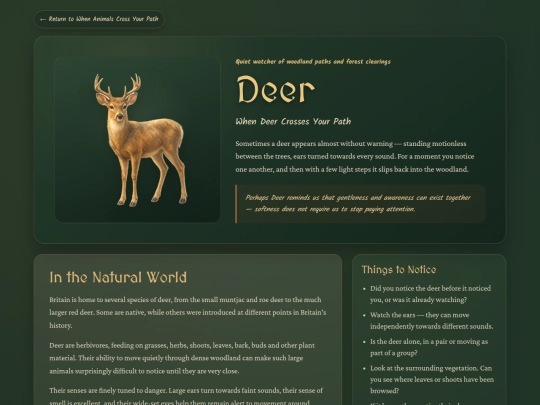
Task: Click the 'Return to When Animals Cross Your Path' link
Action: pos(99,19)
